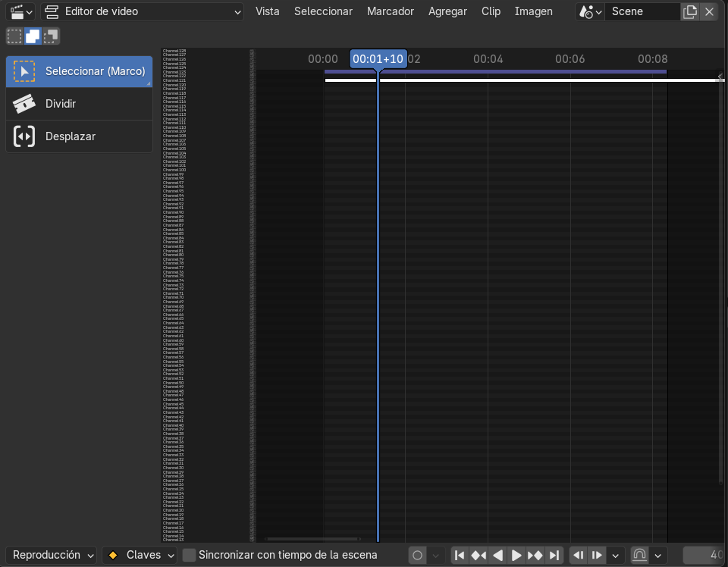
Task: Open the Marcador menu
Action: (390, 11)
